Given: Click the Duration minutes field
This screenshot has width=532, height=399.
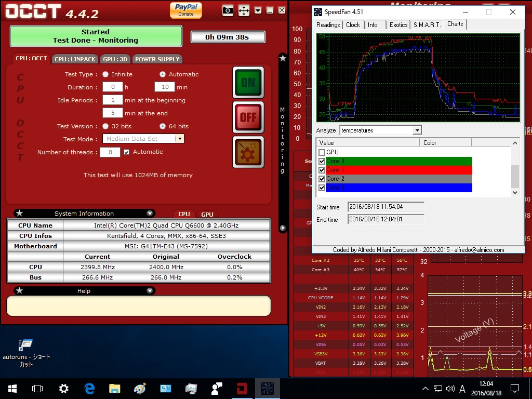Looking at the screenshot, I should pos(165,87).
